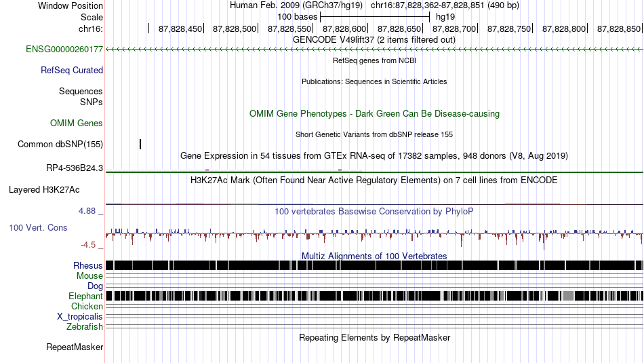
Task: Open the RefSeq Curated track label
Action: point(72,71)
